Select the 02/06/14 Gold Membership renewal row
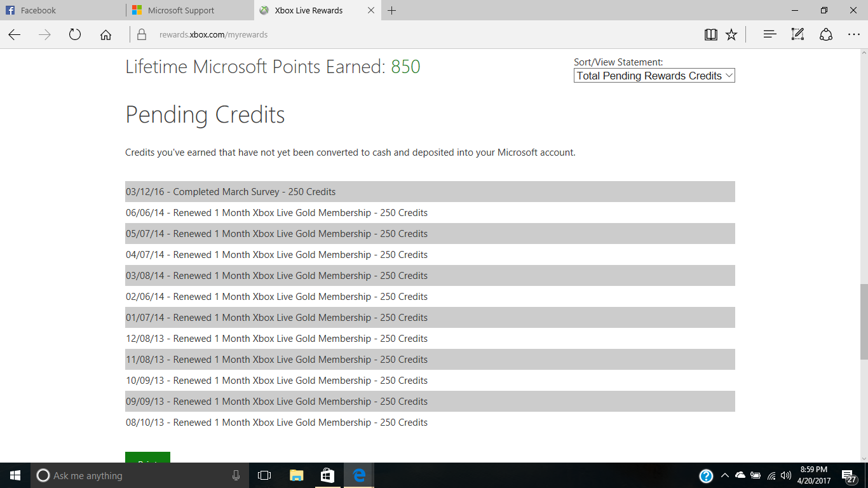The image size is (868, 488). click(430, 297)
